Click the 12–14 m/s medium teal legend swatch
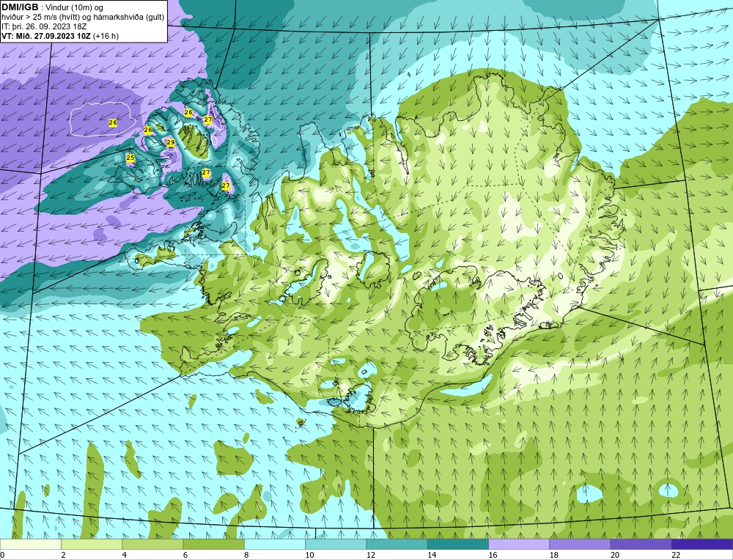Image resolution: width=733 pixels, height=560 pixels. pyautogui.click(x=397, y=544)
